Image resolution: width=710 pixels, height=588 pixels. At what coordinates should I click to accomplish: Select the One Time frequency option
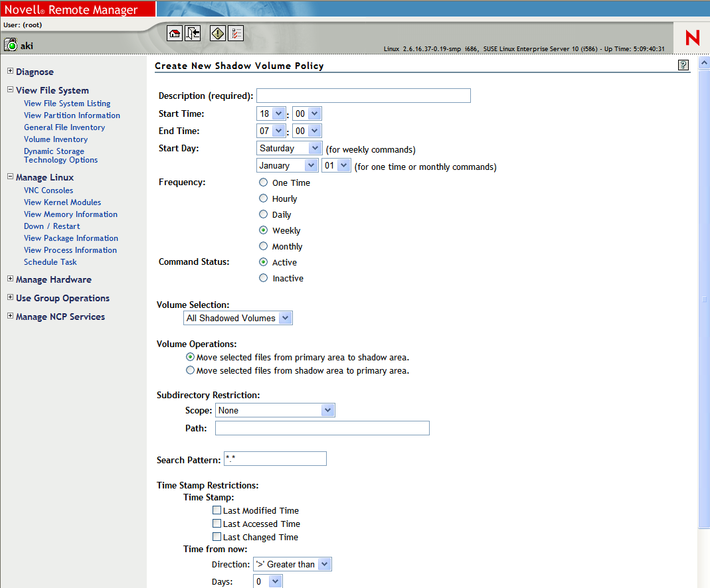coord(263,183)
